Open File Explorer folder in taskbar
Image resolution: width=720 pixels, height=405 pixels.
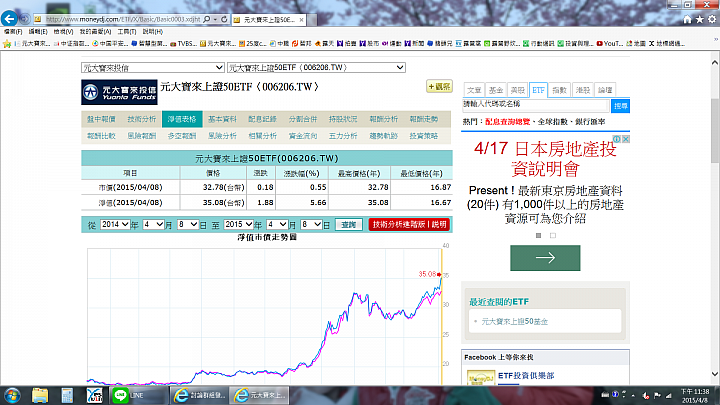40,395
